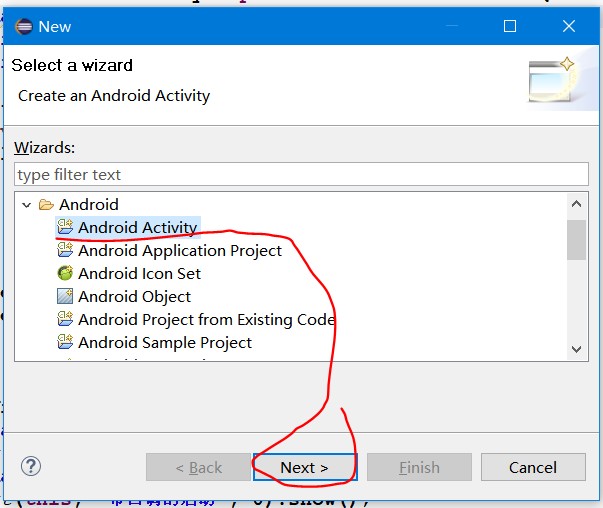Click the Android Activity wizard icon
This screenshot has height=508, width=603.
pyautogui.click(x=65, y=227)
